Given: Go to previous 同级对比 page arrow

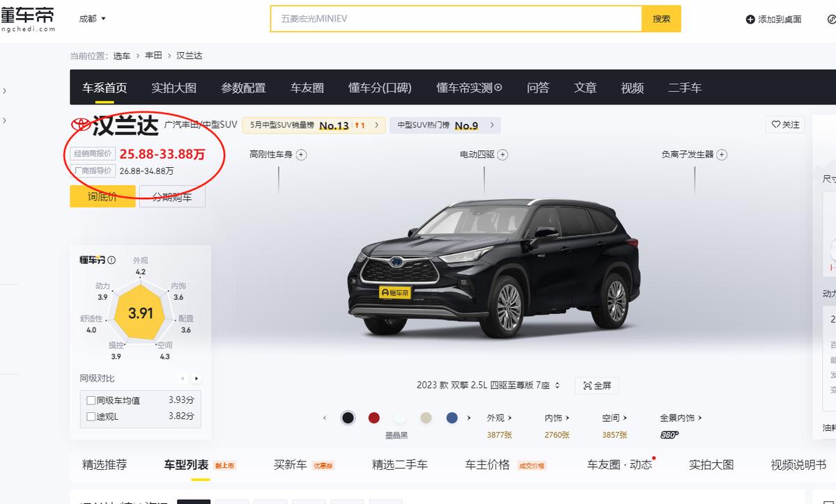Looking at the screenshot, I should point(183,379).
